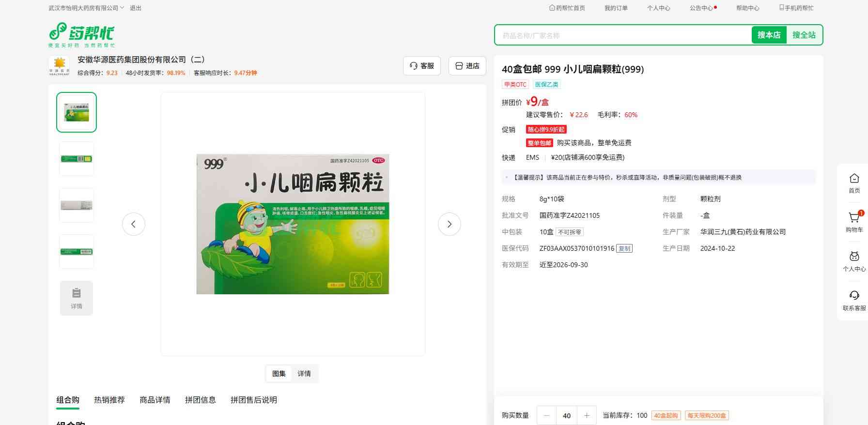This screenshot has height=425, width=868.
Task: Select the second product thumbnail image
Action: [x=77, y=159]
